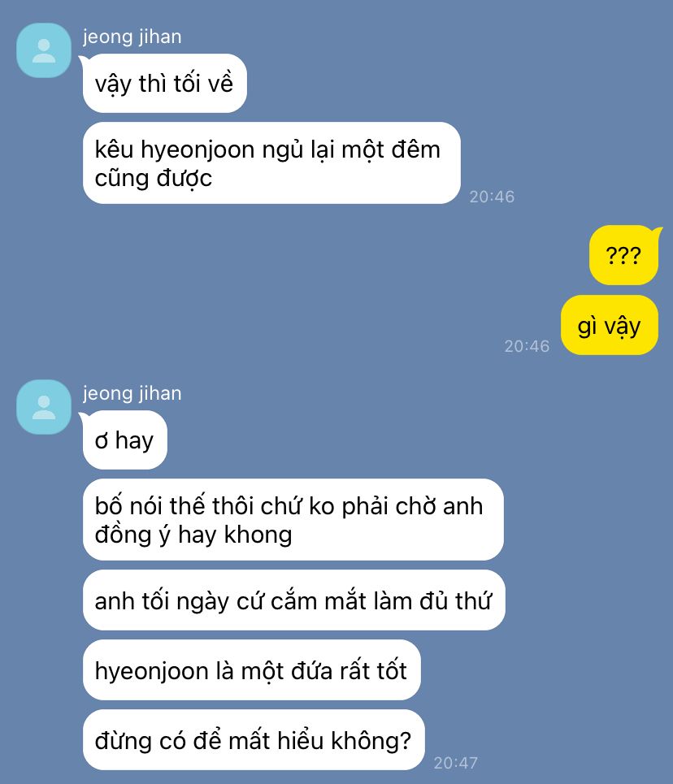
Task: Click the question mark ending the last message
Action: pyautogui.click(x=406, y=740)
